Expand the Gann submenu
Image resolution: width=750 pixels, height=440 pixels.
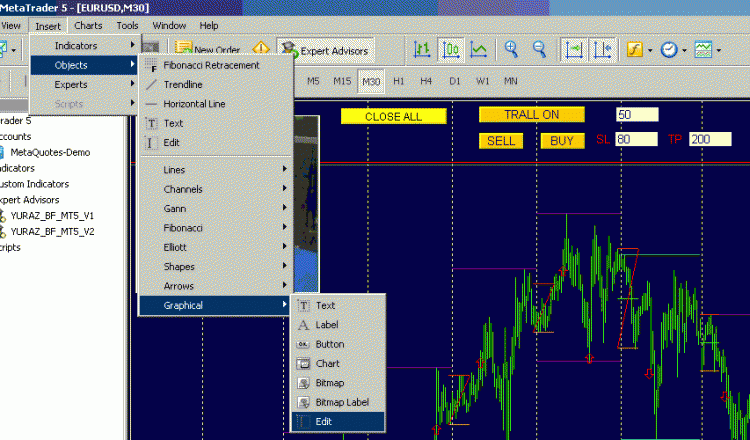216,209
